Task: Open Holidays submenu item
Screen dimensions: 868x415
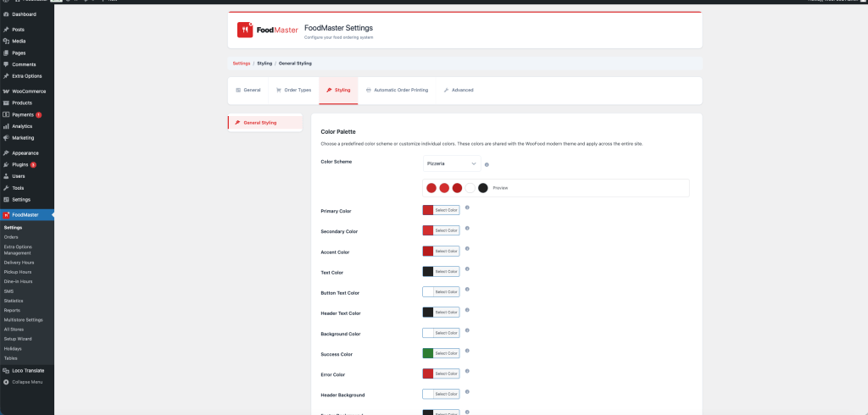Action: (13, 349)
